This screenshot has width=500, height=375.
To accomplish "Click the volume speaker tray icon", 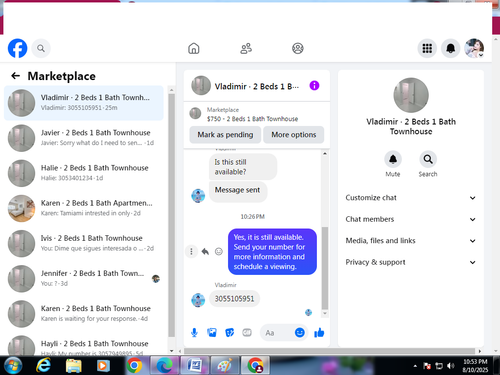I will (451, 366).
